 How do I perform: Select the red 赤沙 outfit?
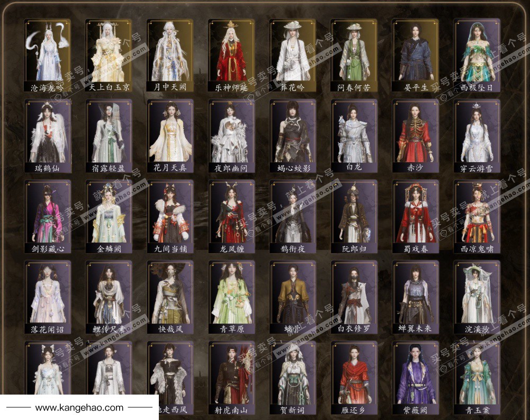[x=416, y=136]
